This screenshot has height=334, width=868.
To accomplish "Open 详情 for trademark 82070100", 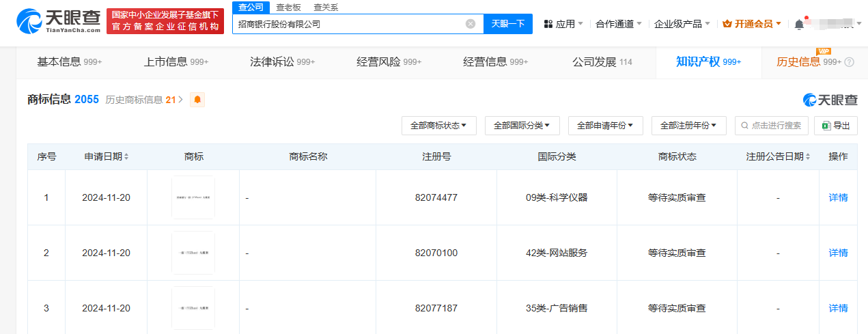I will (x=838, y=253).
